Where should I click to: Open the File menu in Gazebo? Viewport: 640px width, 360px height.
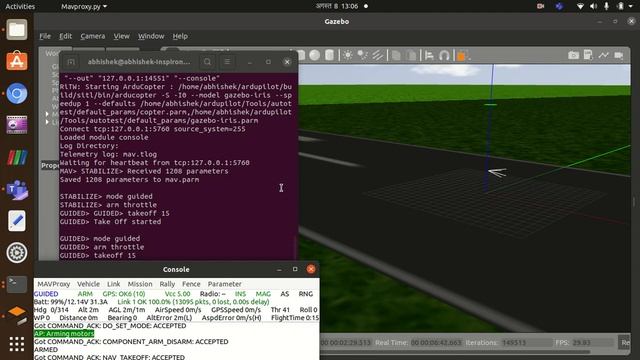pos(45,36)
